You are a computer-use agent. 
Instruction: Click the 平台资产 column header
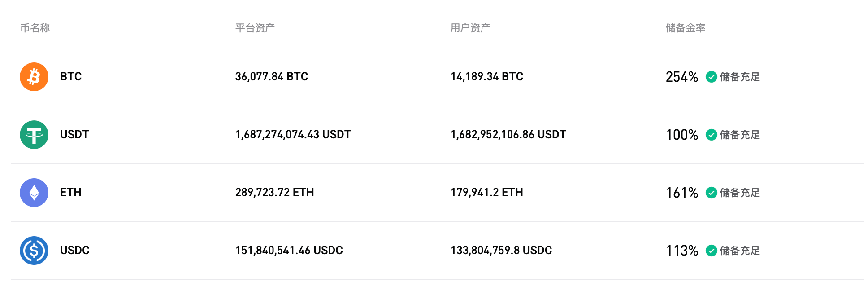255,27
